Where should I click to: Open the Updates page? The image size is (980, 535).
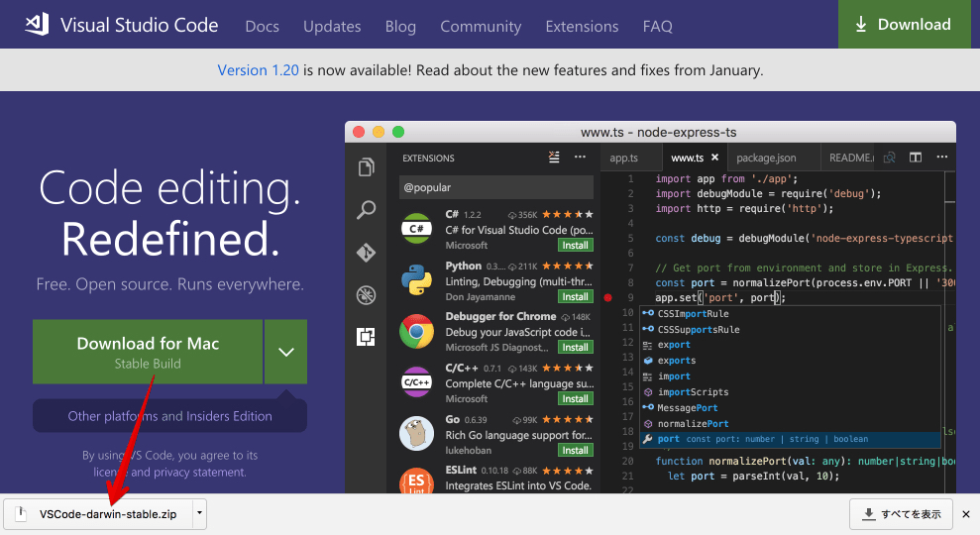[332, 26]
